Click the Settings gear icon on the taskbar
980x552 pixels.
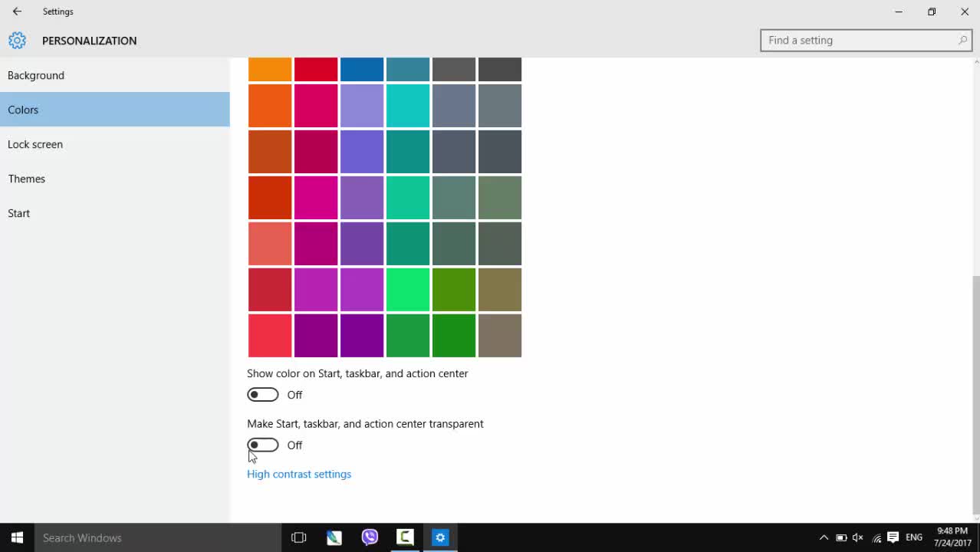[x=440, y=537]
